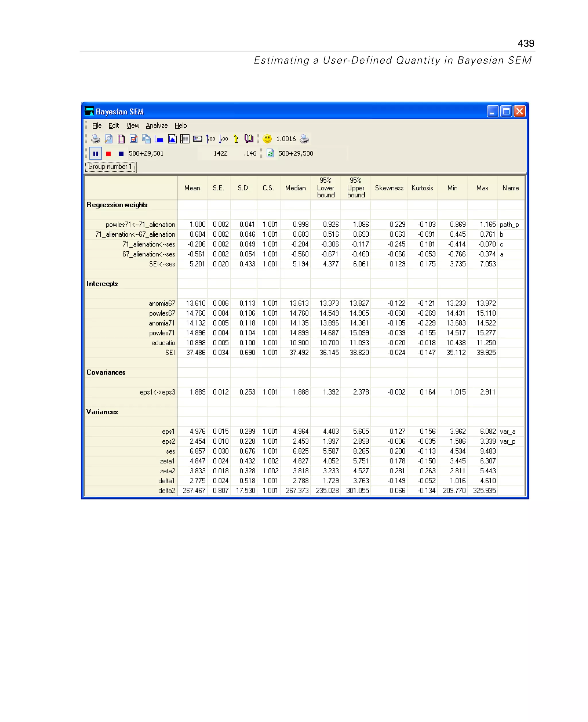Open the Edit menu

[x=113, y=126]
